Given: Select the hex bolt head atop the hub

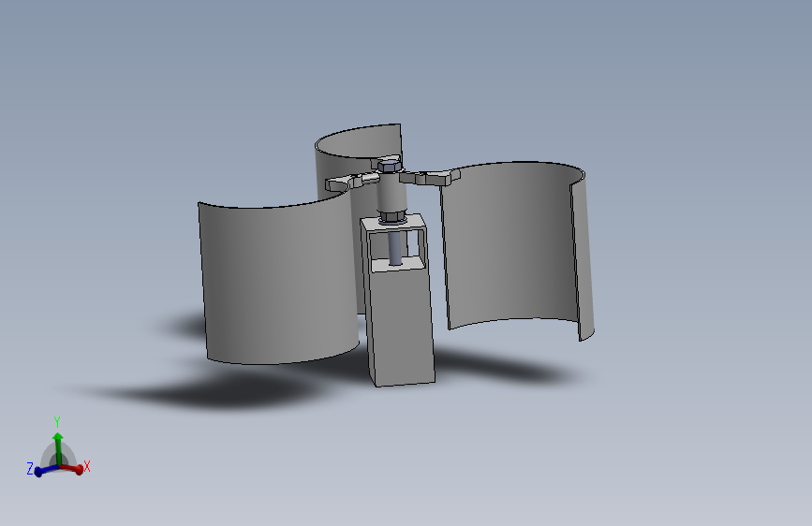Looking at the screenshot, I should pyautogui.click(x=390, y=167).
